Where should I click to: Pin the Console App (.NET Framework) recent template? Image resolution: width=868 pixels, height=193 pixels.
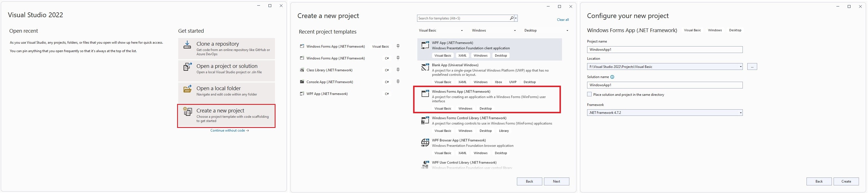pos(398,81)
